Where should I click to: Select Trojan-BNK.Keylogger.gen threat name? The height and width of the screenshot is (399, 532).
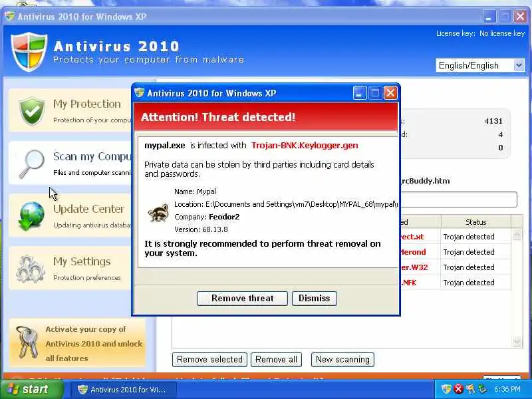click(x=305, y=146)
